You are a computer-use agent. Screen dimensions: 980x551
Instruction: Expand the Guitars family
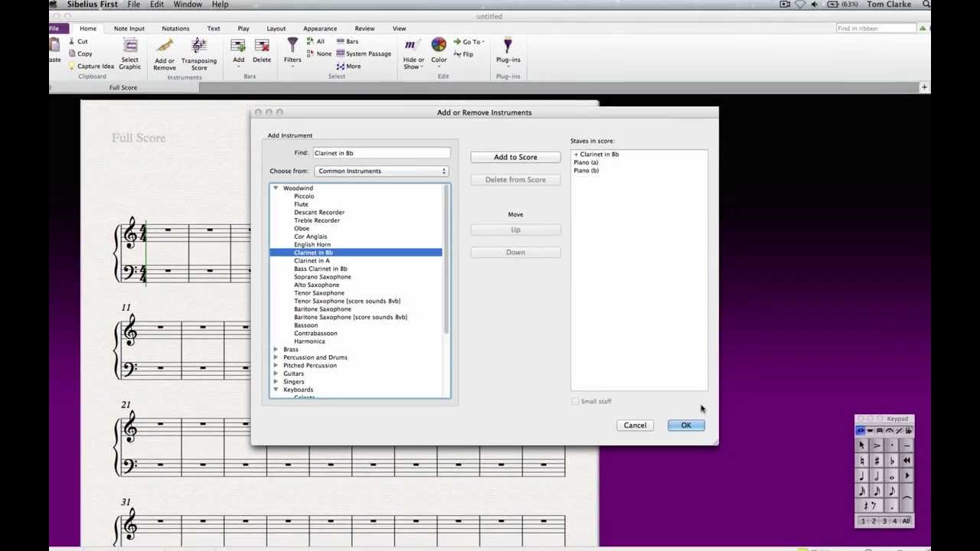276,373
